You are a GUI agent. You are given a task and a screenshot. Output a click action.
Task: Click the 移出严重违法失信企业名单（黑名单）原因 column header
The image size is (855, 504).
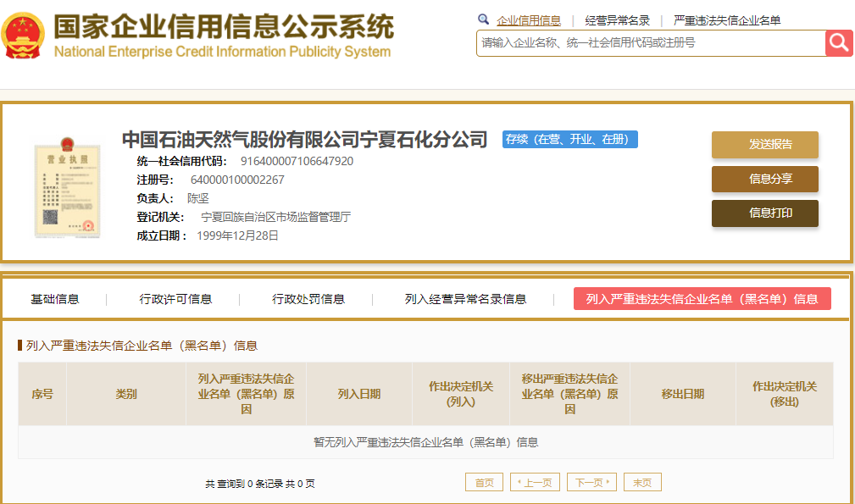569,394
